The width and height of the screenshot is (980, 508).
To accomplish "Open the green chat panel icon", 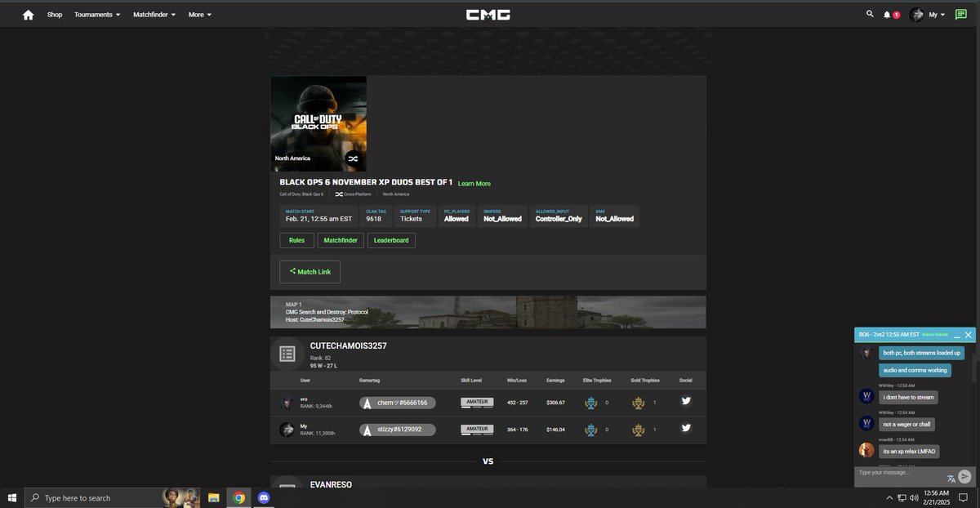I will (x=961, y=15).
